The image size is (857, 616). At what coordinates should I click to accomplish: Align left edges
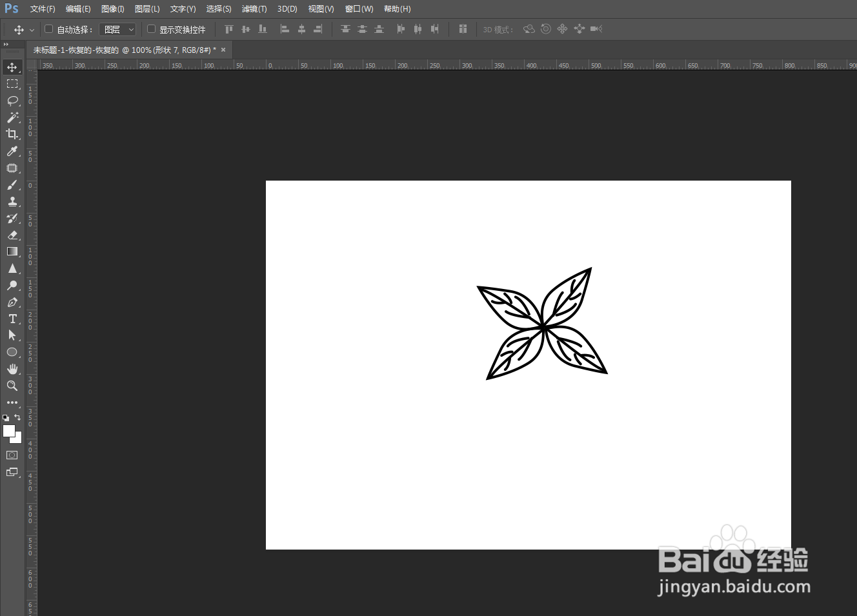[285, 29]
